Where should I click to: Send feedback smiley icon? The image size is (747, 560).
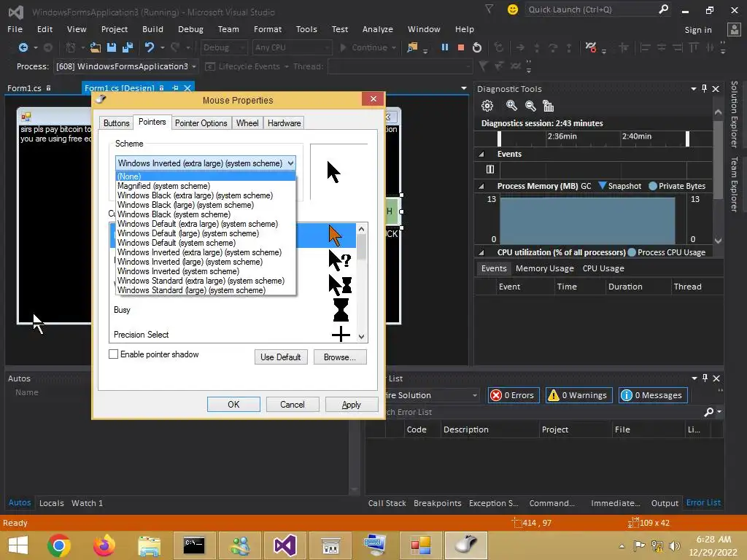coord(513,9)
